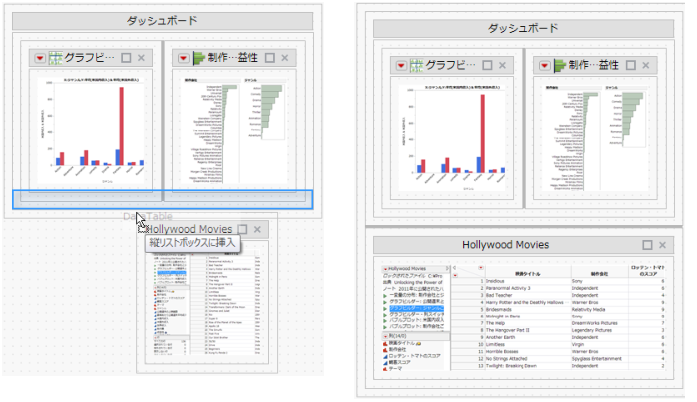
Task: Maximize グラフビ… panel in floating-table dashboard
Action: [126, 58]
